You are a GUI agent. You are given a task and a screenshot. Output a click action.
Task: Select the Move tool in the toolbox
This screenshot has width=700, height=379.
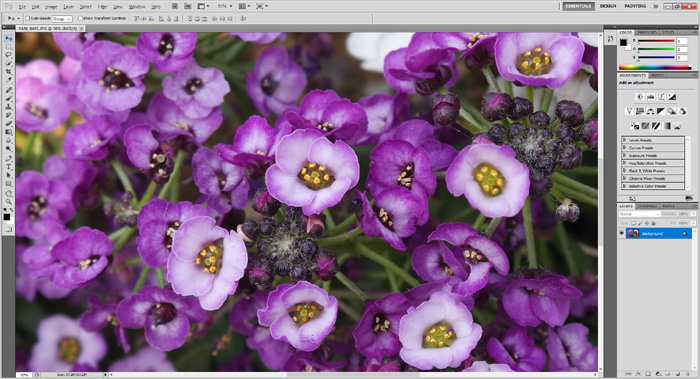[x=8, y=39]
